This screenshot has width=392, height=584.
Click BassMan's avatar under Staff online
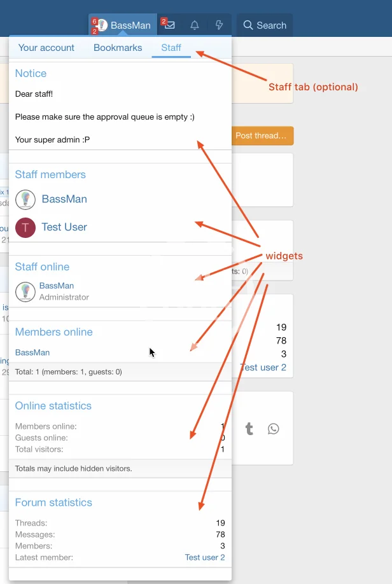pyautogui.click(x=25, y=291)
